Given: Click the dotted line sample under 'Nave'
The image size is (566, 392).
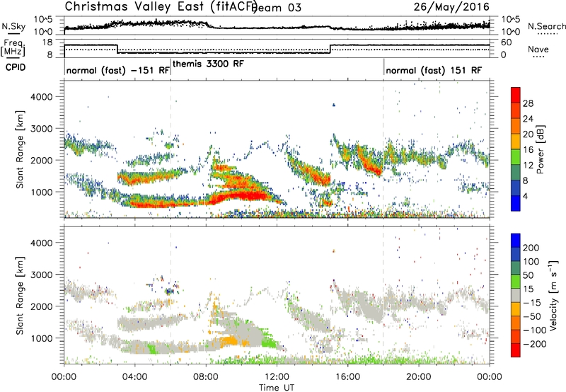Looking at the screenshot, I should pos(539,57).
